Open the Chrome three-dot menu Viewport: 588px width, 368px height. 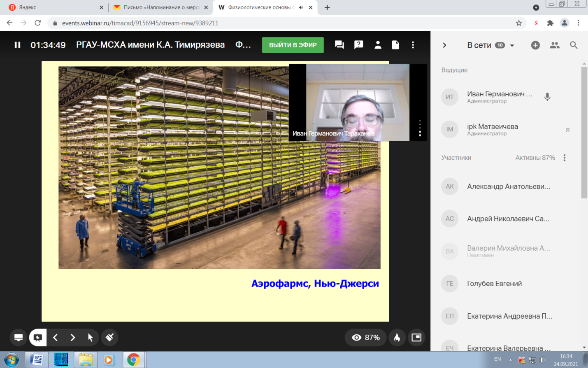pos(579,23)
